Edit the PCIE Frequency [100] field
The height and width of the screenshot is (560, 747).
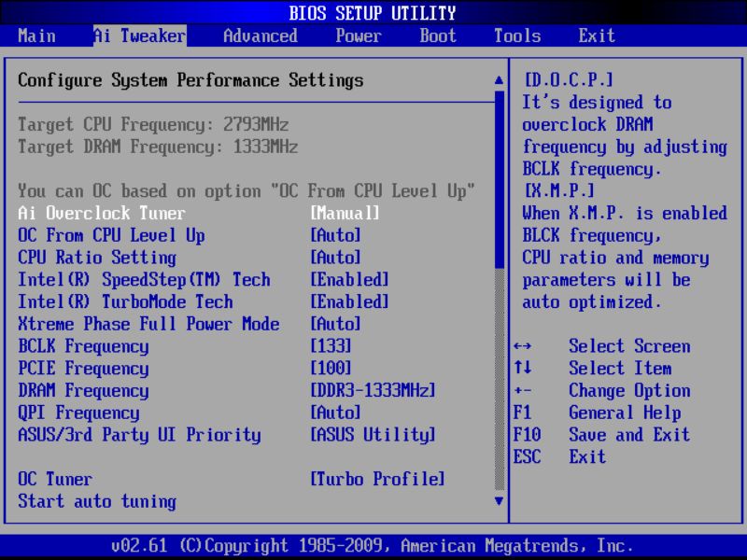331,369
